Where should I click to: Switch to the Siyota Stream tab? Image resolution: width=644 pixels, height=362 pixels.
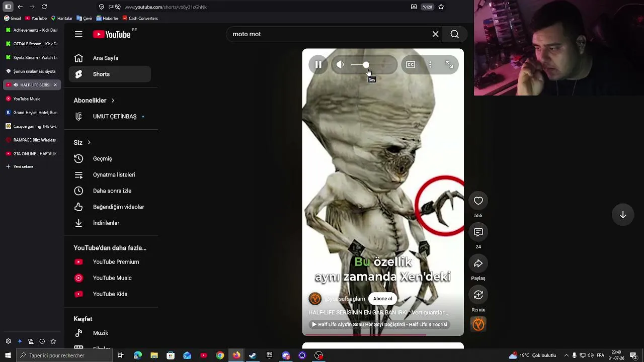32,58
